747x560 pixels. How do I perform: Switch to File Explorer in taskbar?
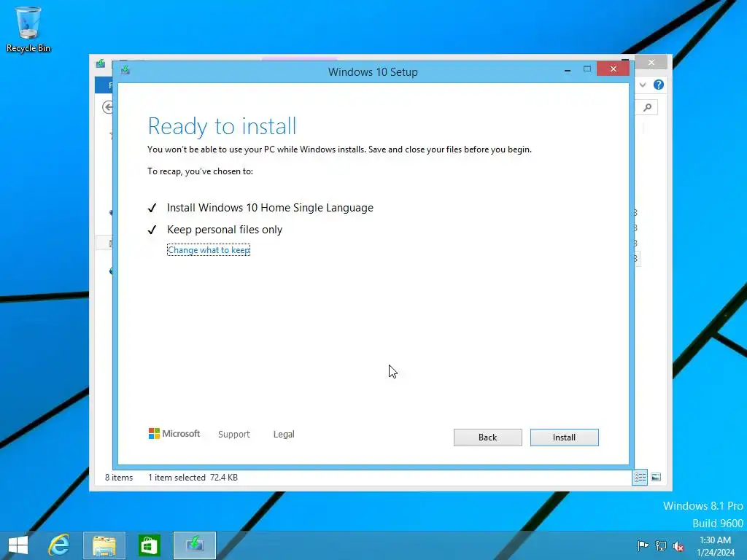pyautogui.click(x=104, y=545)
